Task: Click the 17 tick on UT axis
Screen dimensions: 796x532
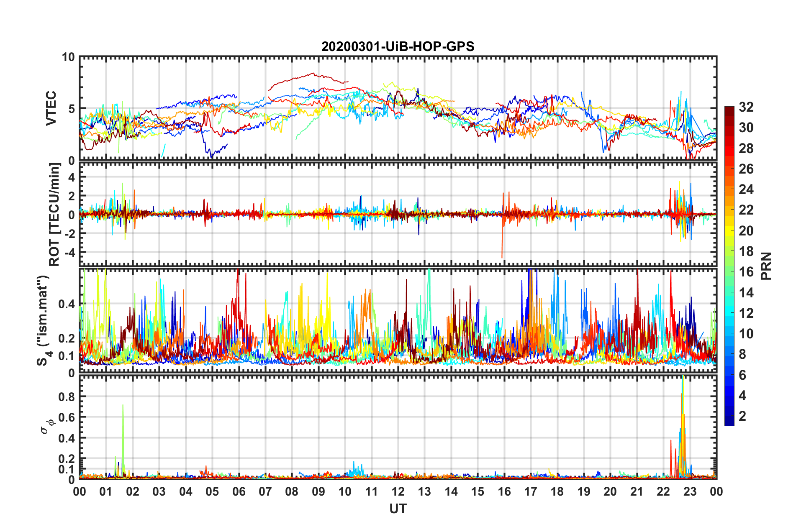Action: point(531,491)
